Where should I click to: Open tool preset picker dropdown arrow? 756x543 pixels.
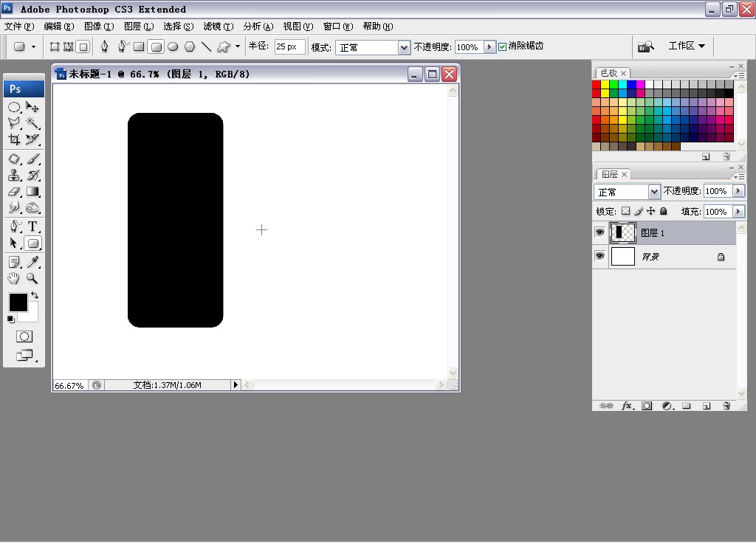(33, 46)
